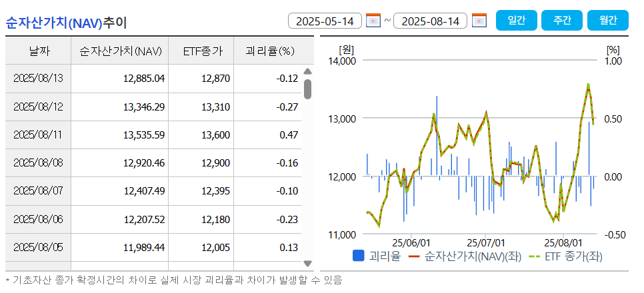The width and height of the screenshot is (644, 293).
Task: Click the date cell 2025/08/07
Action: pyautogui.click(x=38, y=191)
